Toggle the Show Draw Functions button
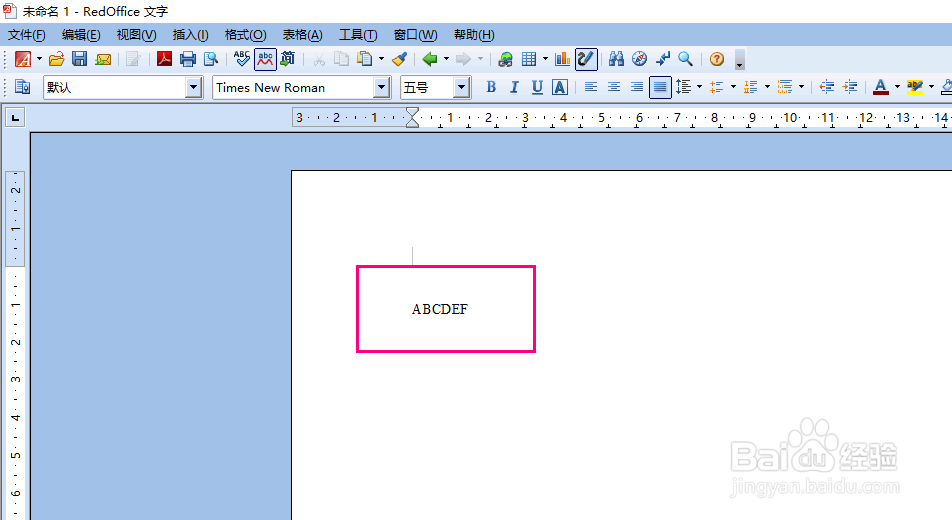The width and height of the screenshot is (952, 520). [586, 59]
